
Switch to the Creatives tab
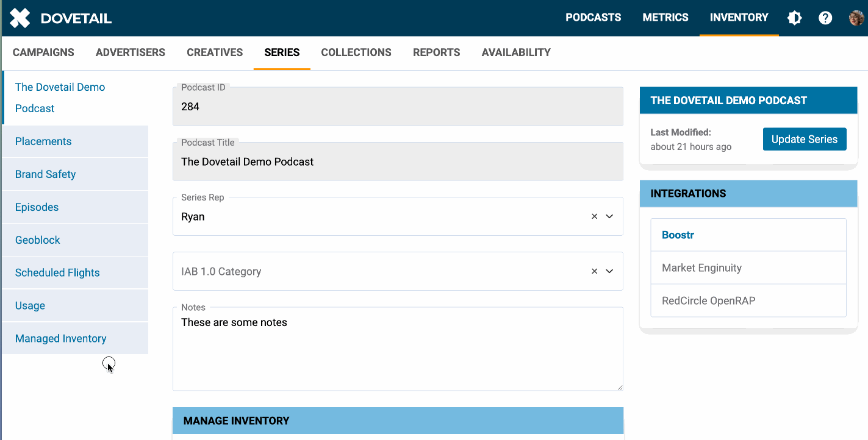point(215,52)
